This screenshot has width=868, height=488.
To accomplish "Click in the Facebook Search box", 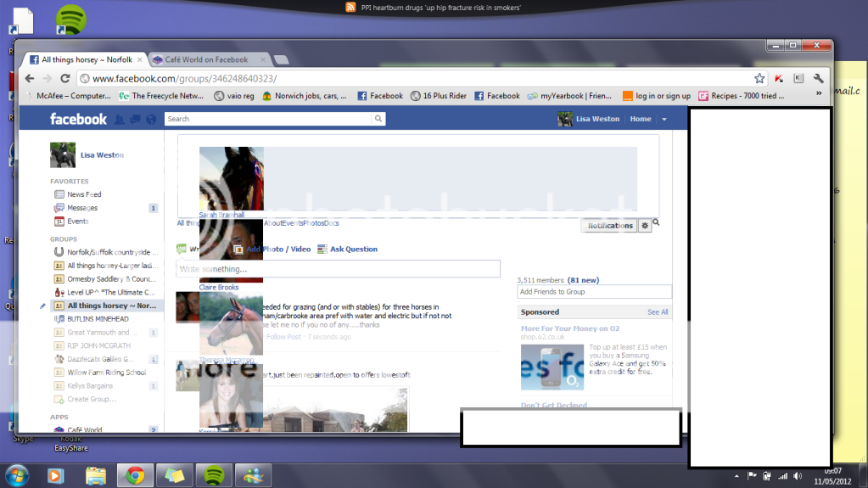I will point(268,119).
